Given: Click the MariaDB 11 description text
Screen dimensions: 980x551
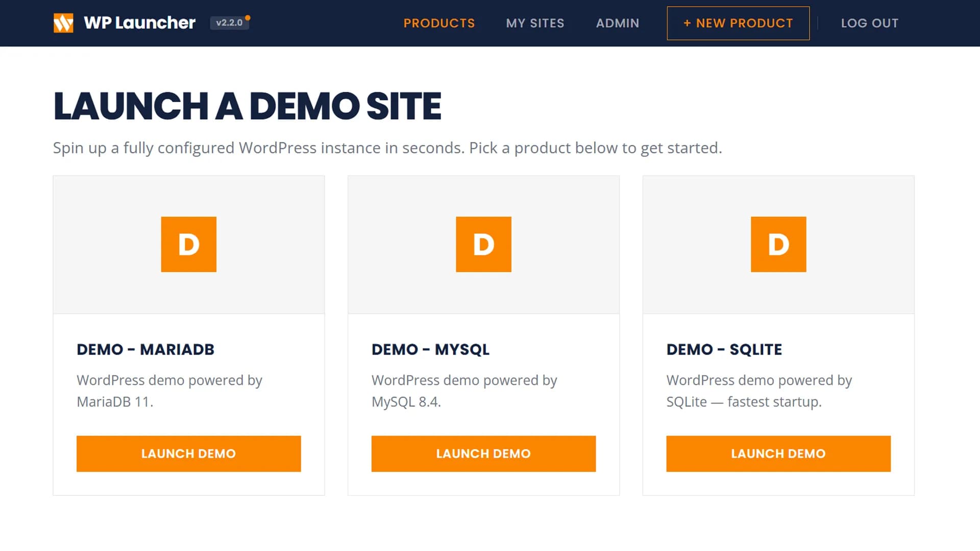Looking at the screenshot, I should (x=169, y=391).
